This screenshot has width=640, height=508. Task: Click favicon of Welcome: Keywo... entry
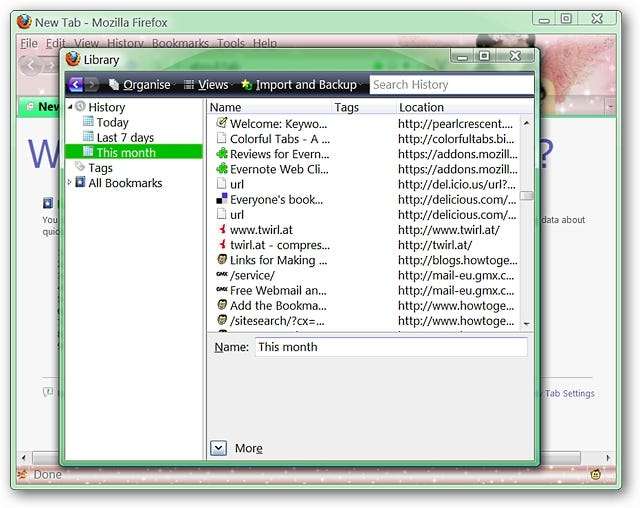click(x=222, y=122)
